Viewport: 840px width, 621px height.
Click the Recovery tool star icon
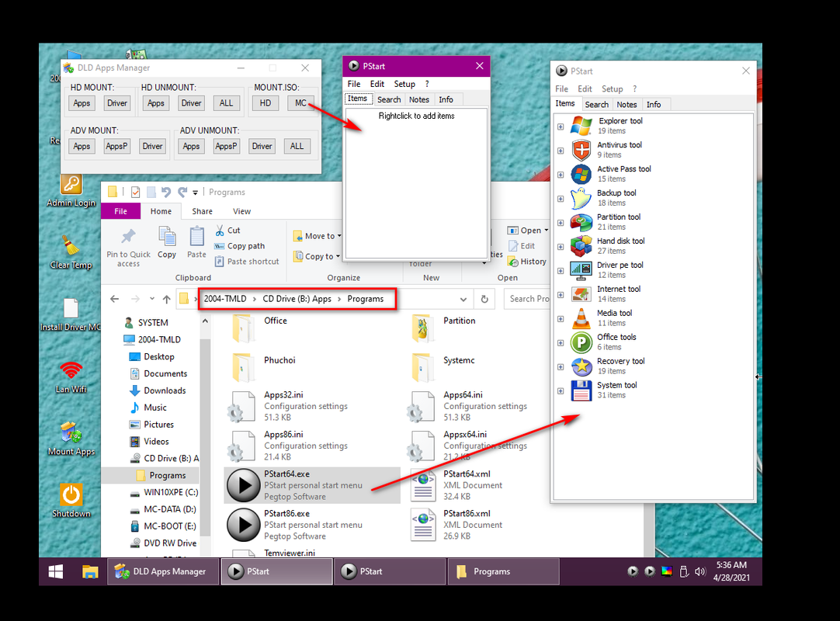coord(581,366)
